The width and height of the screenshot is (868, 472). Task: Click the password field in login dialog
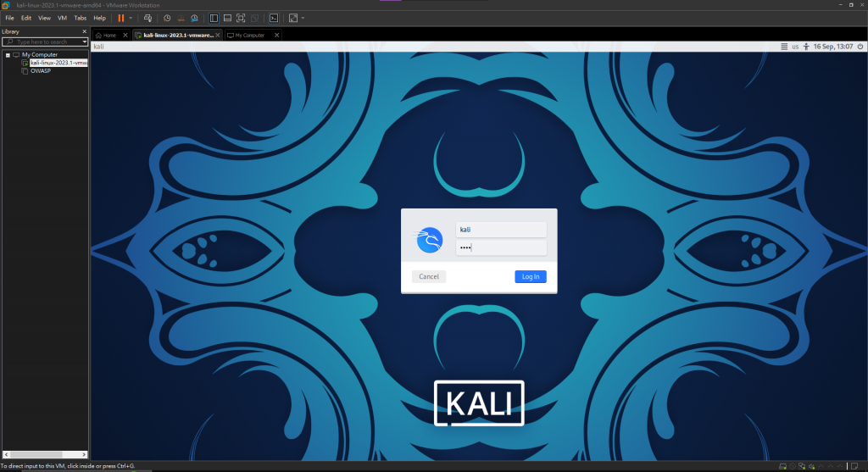(x=501, y=247)
